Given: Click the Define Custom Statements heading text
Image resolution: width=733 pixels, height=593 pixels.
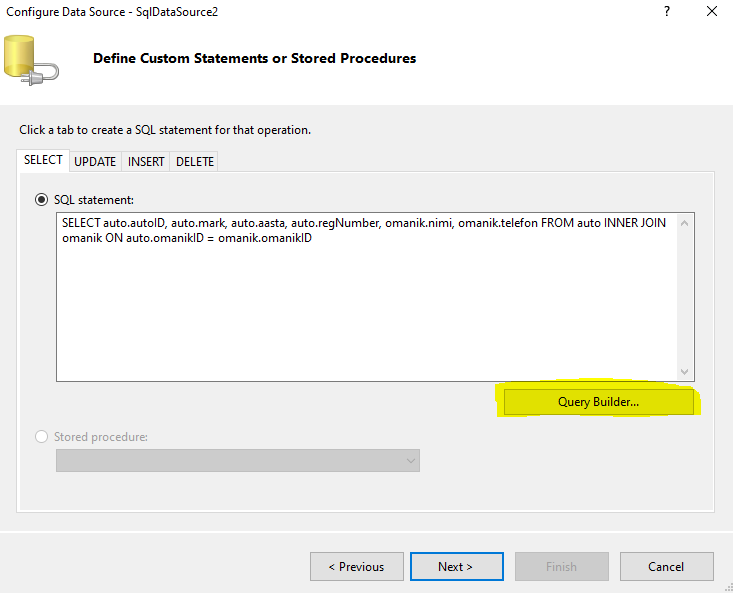Looking at the screenshot, I should [254, 58].
